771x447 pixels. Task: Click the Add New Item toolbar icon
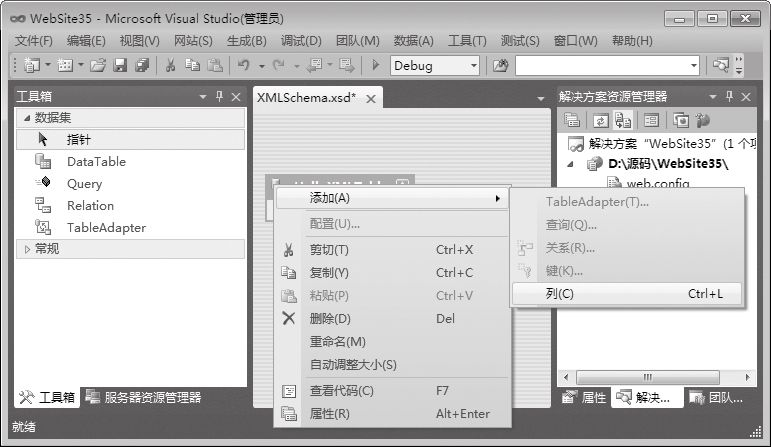coord(65,65)
